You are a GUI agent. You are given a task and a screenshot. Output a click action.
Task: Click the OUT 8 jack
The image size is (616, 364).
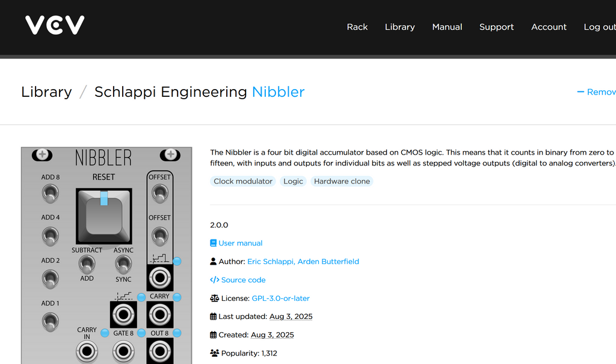[x=160, y=351]
